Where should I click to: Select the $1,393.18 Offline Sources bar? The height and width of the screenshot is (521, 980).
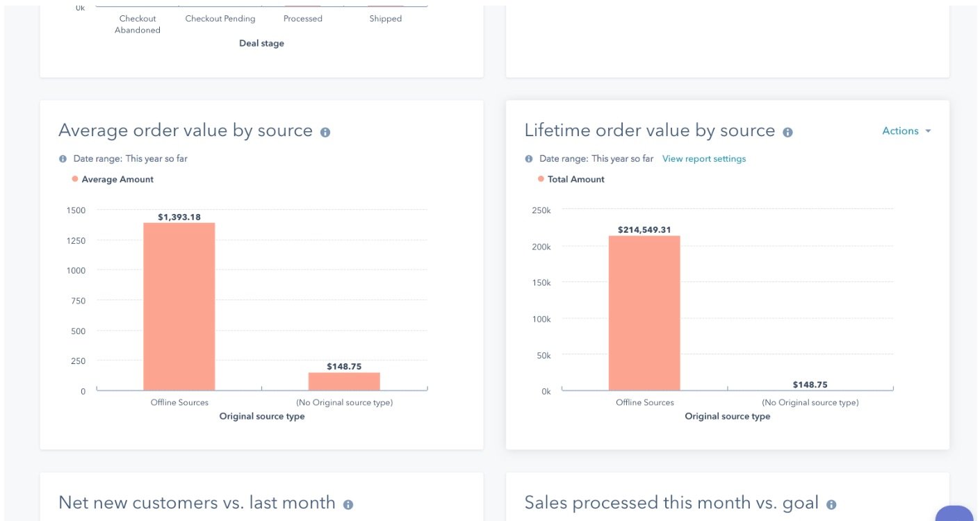pos(179,306)
